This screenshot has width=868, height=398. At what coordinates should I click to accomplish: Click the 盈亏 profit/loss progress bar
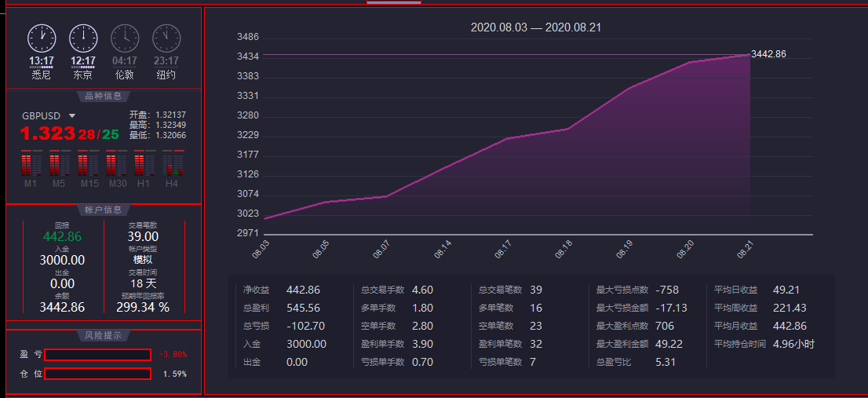(x=97, y=355)
